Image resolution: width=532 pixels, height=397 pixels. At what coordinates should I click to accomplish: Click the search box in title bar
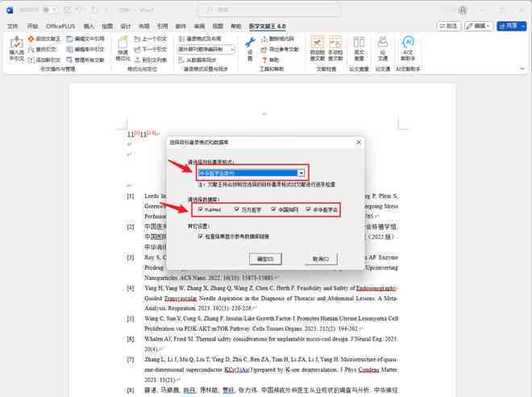pos(269,10)
